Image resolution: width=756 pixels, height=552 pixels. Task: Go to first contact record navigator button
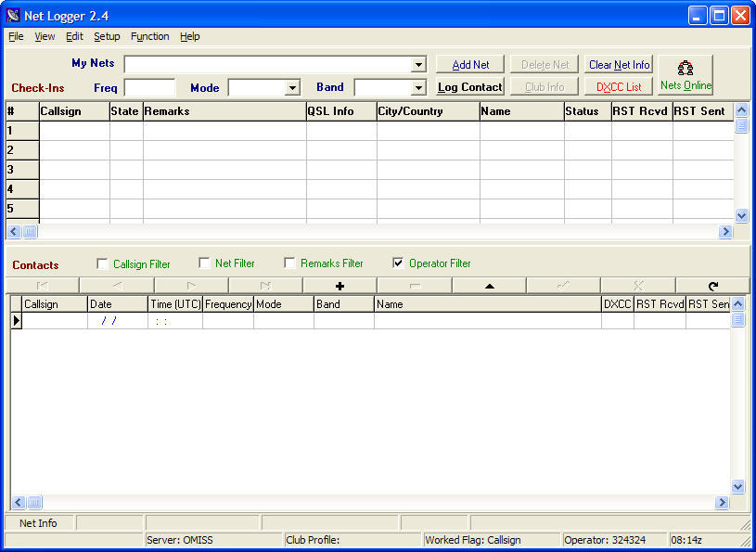pyautogui.click(x=43, y=286)
